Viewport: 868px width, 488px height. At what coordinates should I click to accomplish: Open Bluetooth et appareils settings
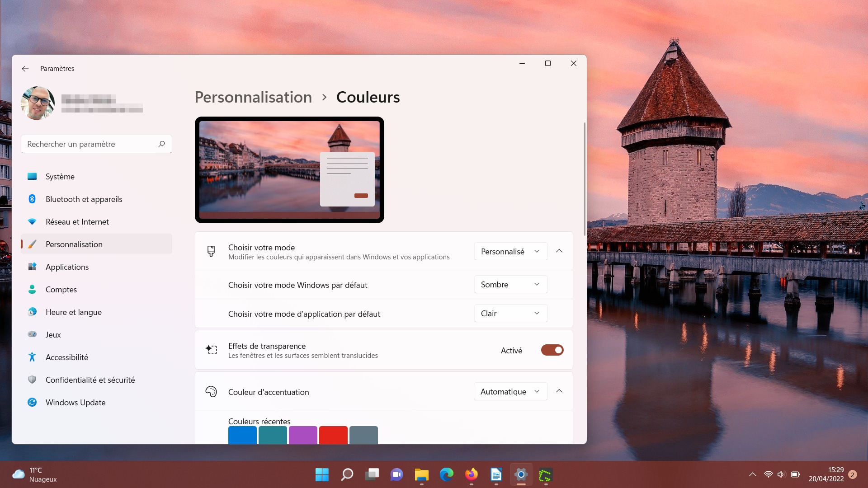click(96, 199)
